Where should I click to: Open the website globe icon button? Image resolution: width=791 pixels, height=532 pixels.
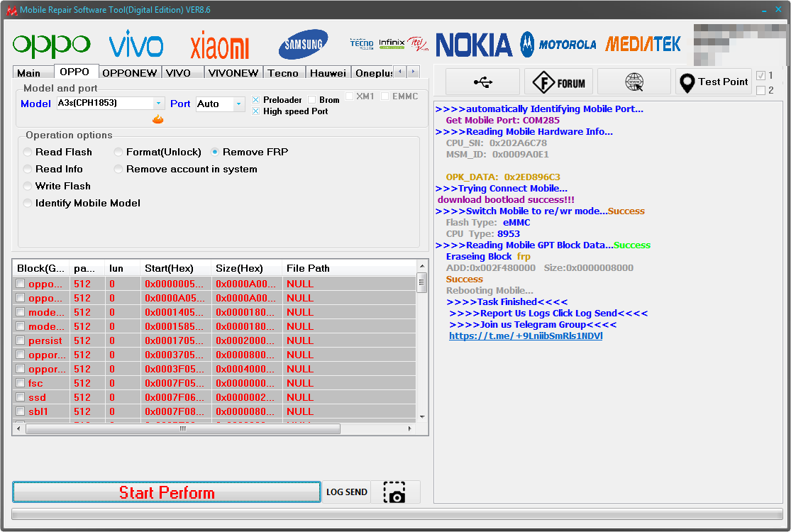click(634, 82)
